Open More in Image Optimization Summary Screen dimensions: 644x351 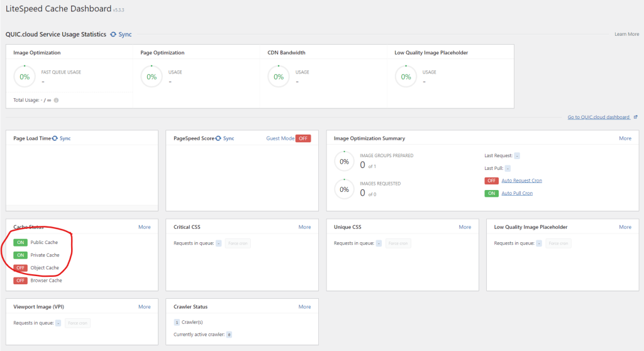click(625, 138)
